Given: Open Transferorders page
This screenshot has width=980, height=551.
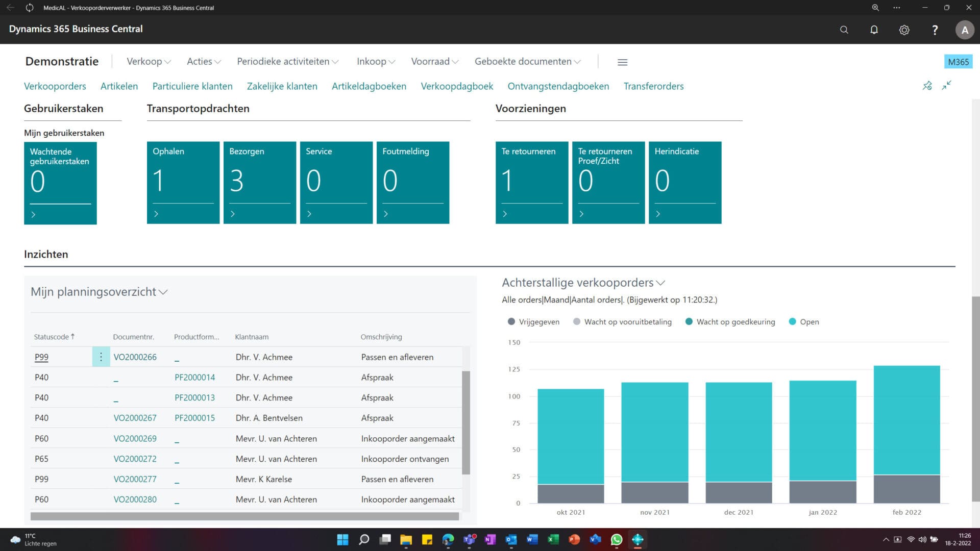Looking at the screenshot, I should coord(653,86).
